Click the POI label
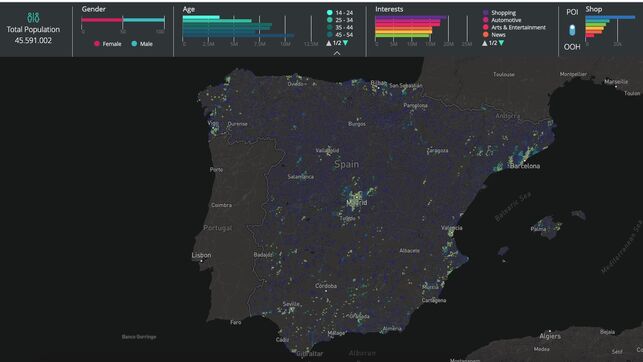Viewport: 643px width, 362px height. click(572, 12)
